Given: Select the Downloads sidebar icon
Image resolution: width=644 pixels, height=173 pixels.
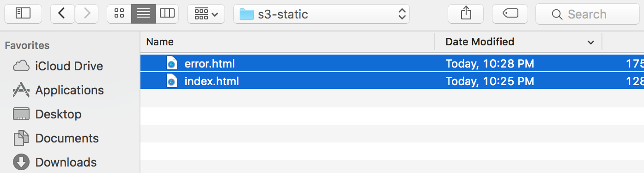Looking at the screenshot, I should [x=21, y=162].
